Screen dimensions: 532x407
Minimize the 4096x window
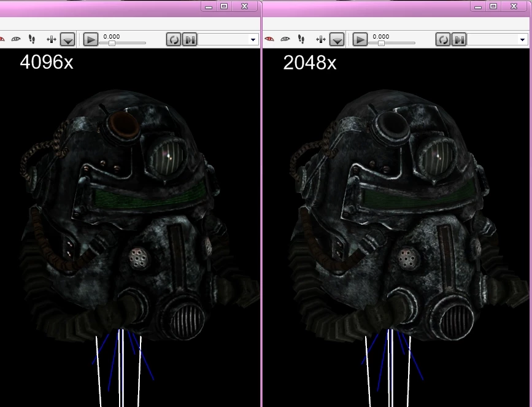coord(209,7)
